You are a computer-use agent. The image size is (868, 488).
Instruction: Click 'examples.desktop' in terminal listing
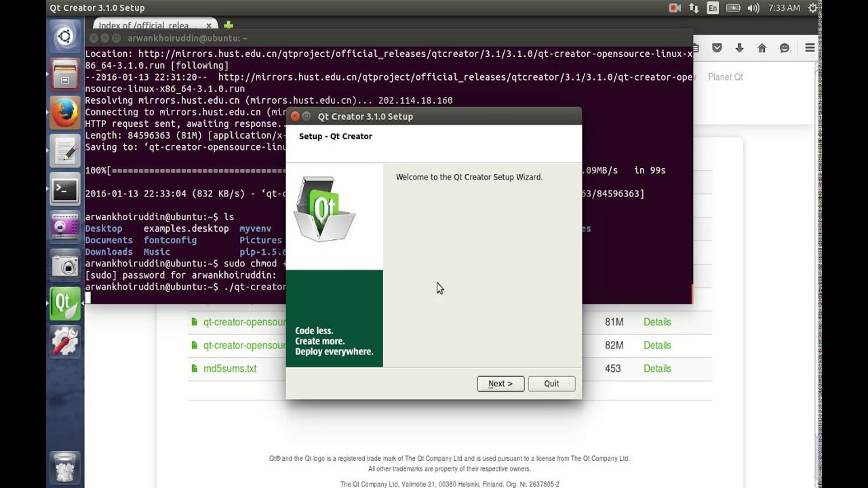pos(186,228)
